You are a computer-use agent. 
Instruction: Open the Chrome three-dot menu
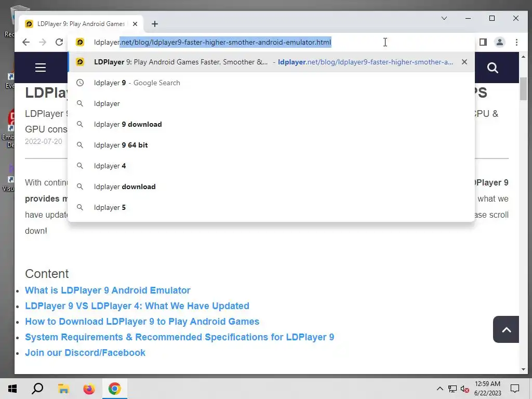(x=516, y=42)
